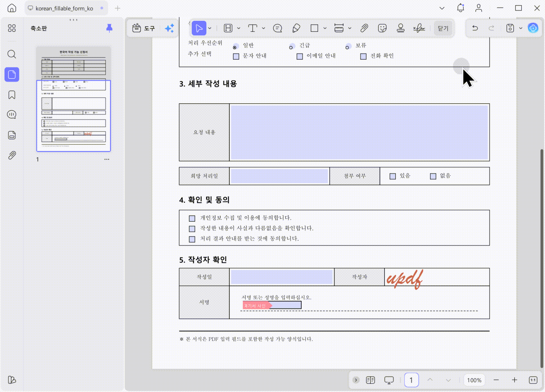Start slideshow presentation mode
The width and height of the screenshot is (545, 392).
click(x=389, y=380)
